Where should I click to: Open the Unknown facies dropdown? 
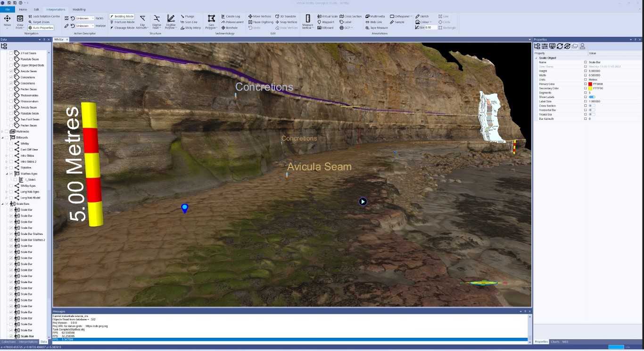click(92, 18)
